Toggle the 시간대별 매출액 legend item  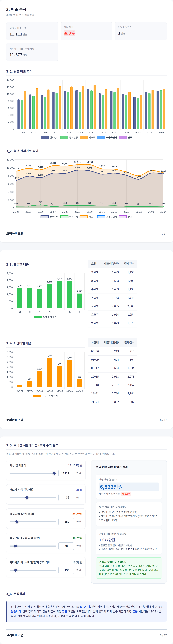click(x=45, y=396)
